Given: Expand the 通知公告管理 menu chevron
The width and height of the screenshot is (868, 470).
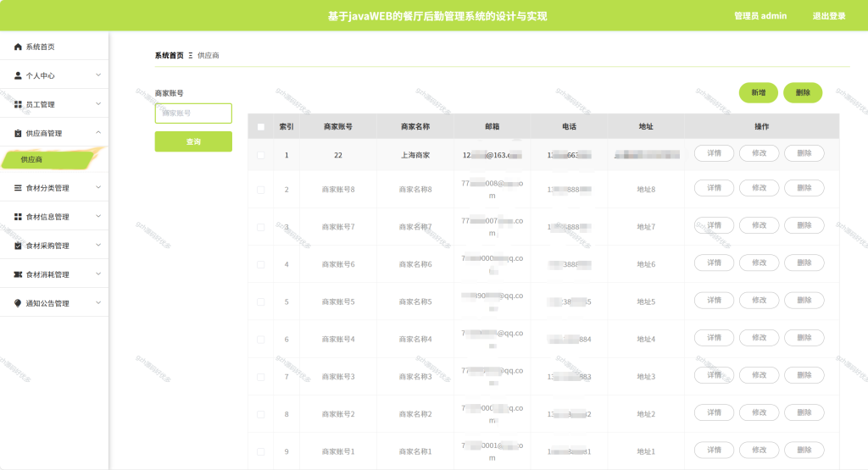Looking at the screenshot, I should [98, 302].
